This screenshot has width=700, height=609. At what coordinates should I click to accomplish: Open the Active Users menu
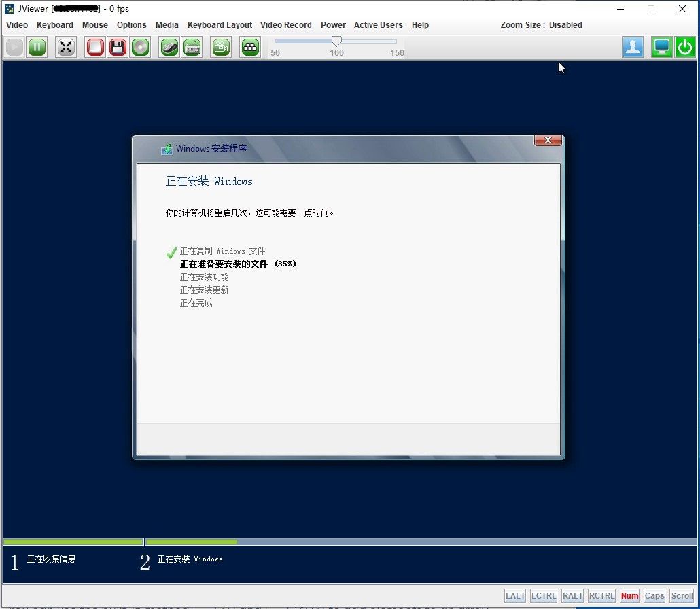(378, 25)
